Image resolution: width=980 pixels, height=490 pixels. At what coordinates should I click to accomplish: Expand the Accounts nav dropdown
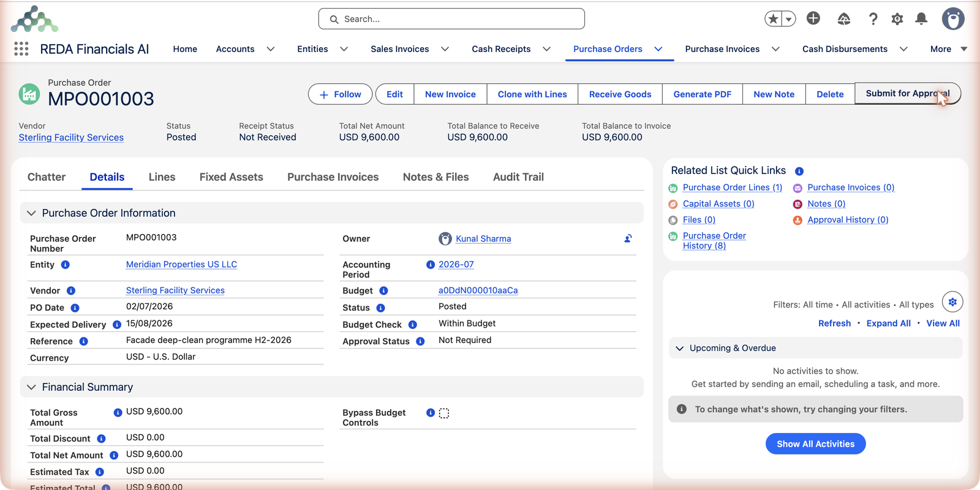click(x=271, y=49)
